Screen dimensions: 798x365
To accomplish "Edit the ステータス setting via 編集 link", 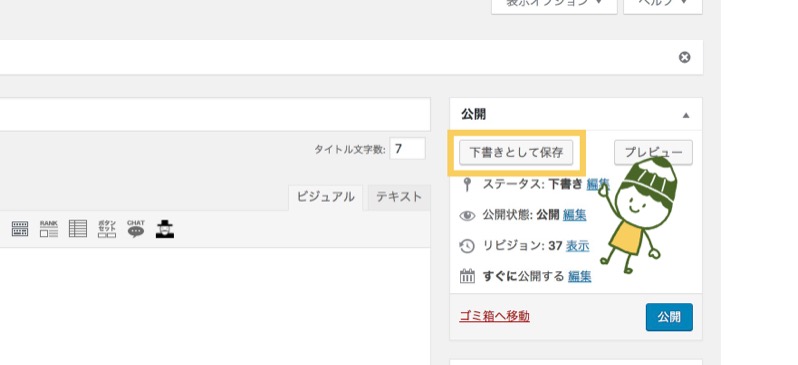I will click(598, 184).
